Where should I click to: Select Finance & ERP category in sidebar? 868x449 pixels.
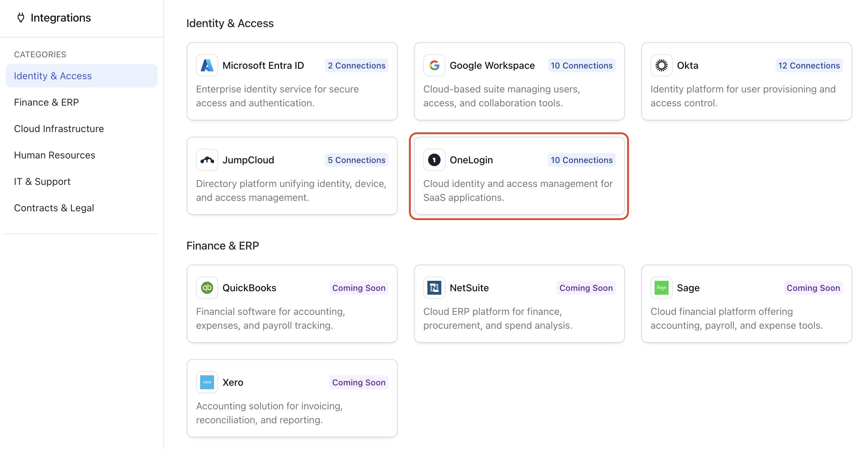click(82, 102)
